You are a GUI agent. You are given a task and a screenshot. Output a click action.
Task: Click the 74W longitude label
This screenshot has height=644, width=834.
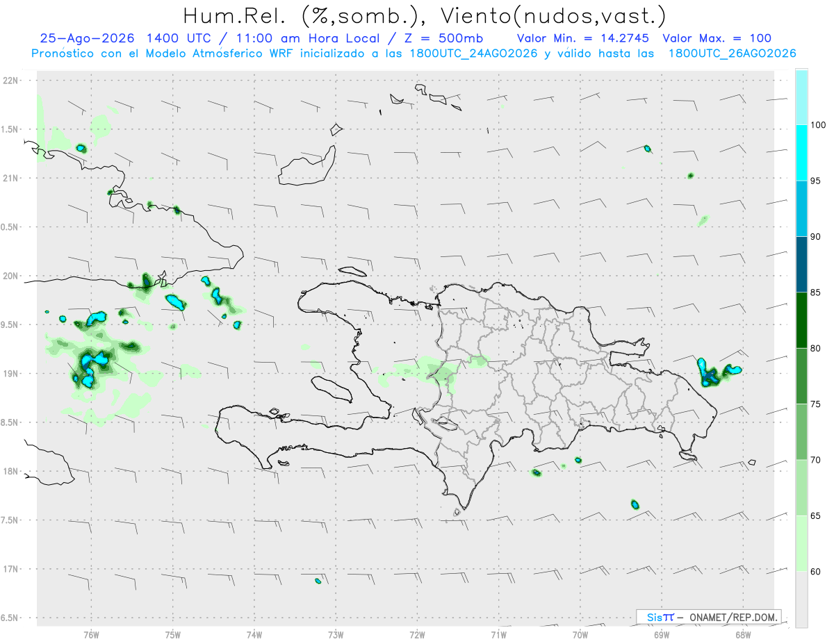[254, 634]
